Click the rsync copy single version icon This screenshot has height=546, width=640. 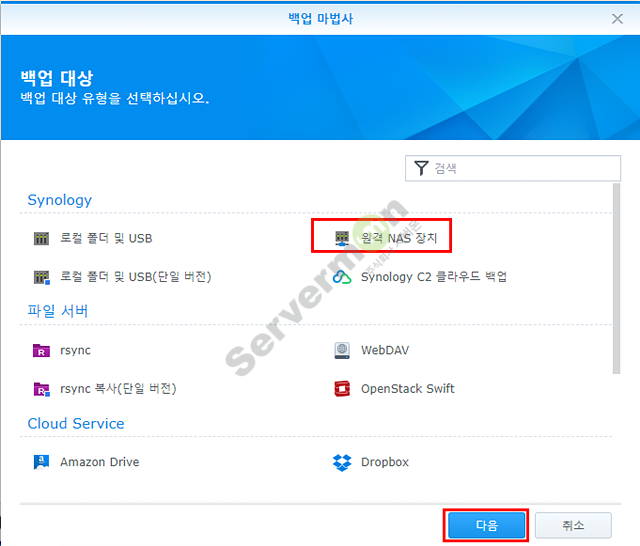click(x=41, y=389)
